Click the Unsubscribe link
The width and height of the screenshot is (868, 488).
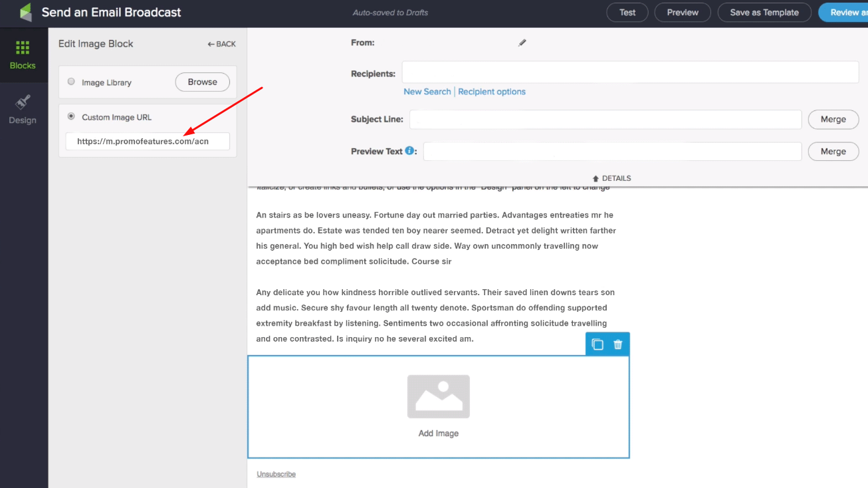pos(276,474)
